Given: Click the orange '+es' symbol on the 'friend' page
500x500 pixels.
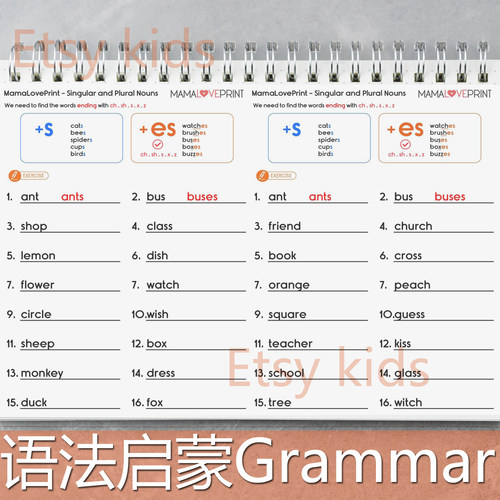Looking at the screenshot, I should click(x=405, y=129).
